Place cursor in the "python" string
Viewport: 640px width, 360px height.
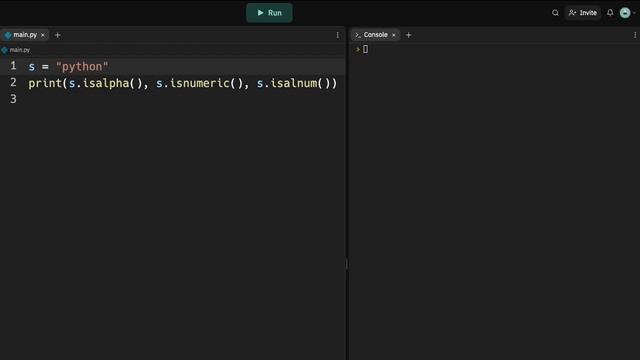(x=82, y=67)
